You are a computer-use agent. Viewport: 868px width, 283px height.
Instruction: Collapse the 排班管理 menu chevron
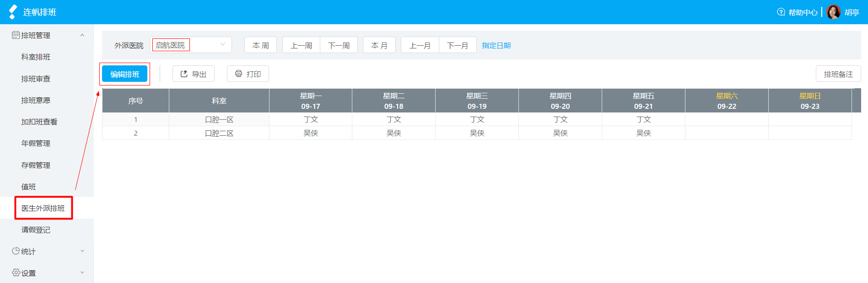pyautogui.click(x=82, y=35)
